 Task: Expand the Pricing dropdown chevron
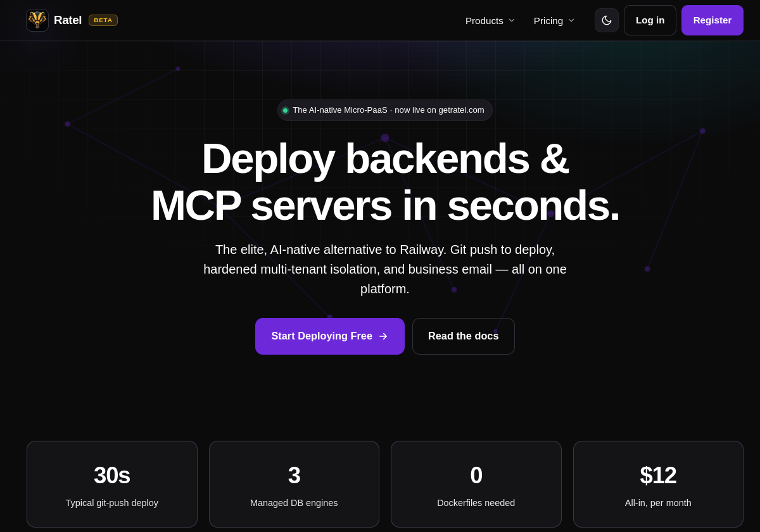point(571,20)
